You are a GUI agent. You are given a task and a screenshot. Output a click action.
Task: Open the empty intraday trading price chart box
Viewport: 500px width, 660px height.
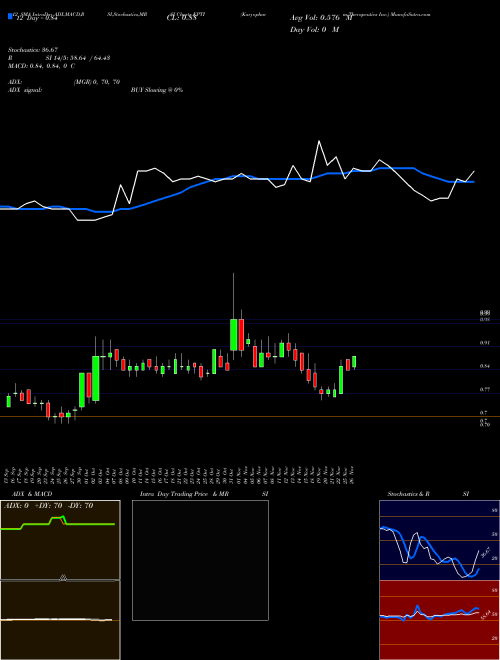(200, 560)
